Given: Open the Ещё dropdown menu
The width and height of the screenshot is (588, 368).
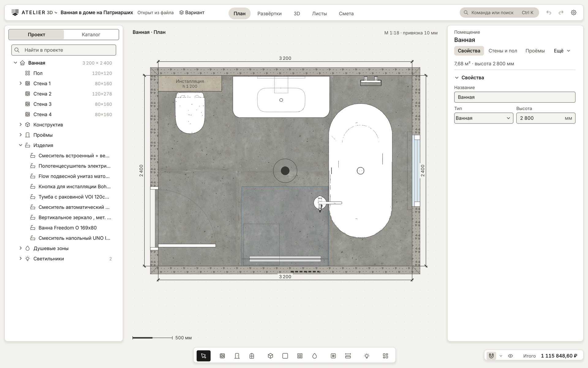Looking at the screenshot, I should click(x=562, y=51).
